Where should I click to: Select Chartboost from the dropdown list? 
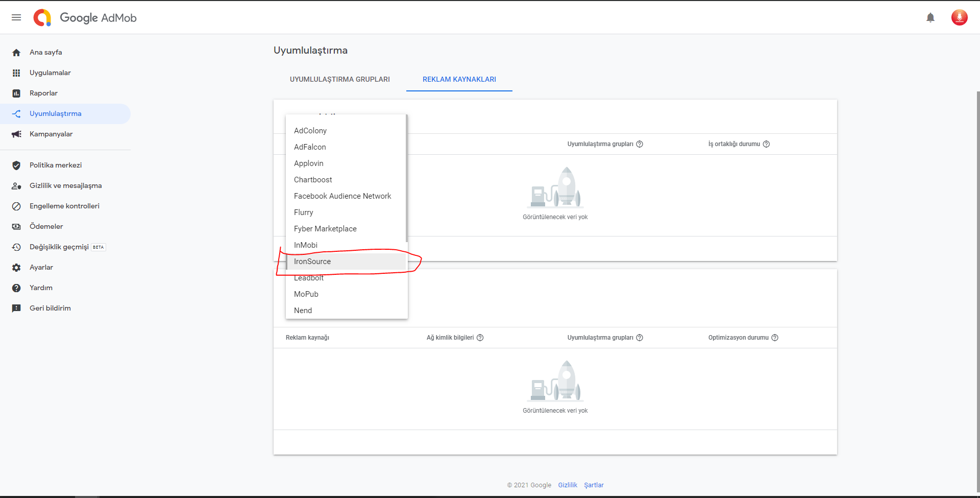coord(346,180)
